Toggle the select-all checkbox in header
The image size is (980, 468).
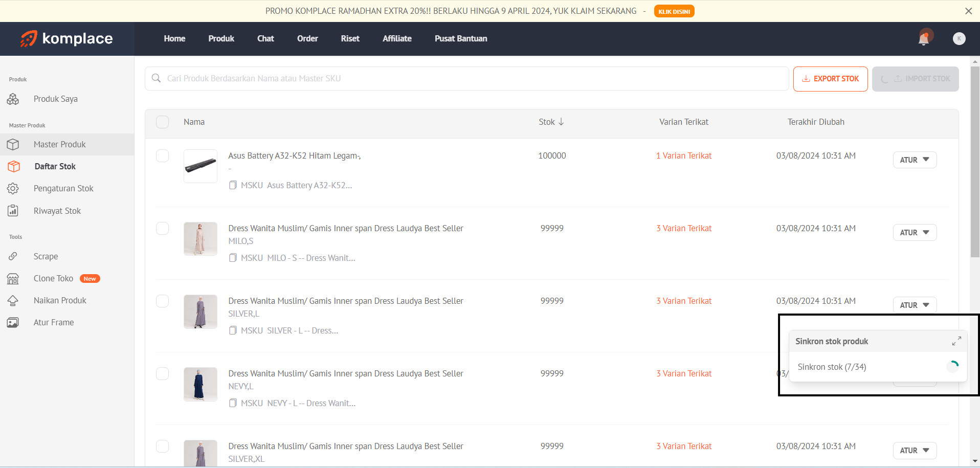tap(163, 122)
